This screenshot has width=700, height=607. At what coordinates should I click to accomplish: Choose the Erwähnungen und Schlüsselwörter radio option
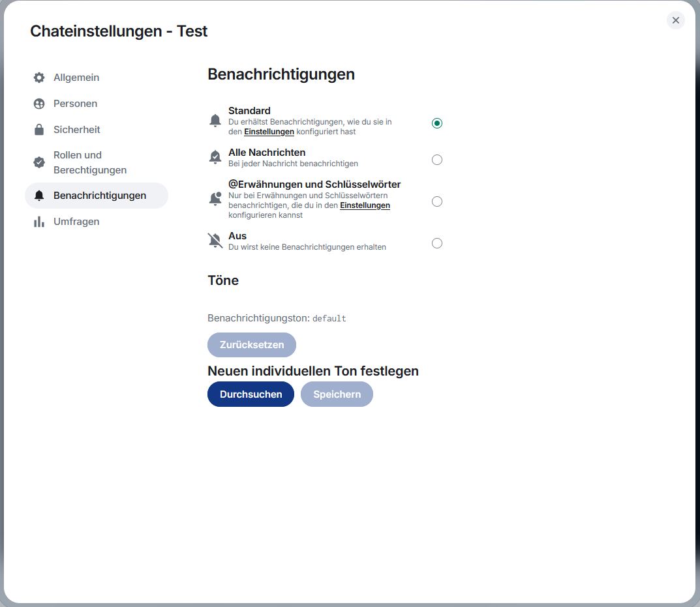click(437, 201)
